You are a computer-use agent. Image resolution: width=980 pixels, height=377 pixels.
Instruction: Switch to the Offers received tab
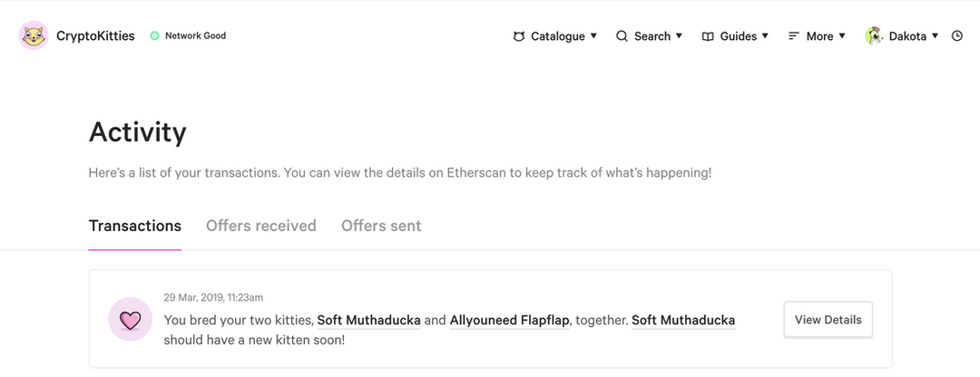tap(261, 226)
